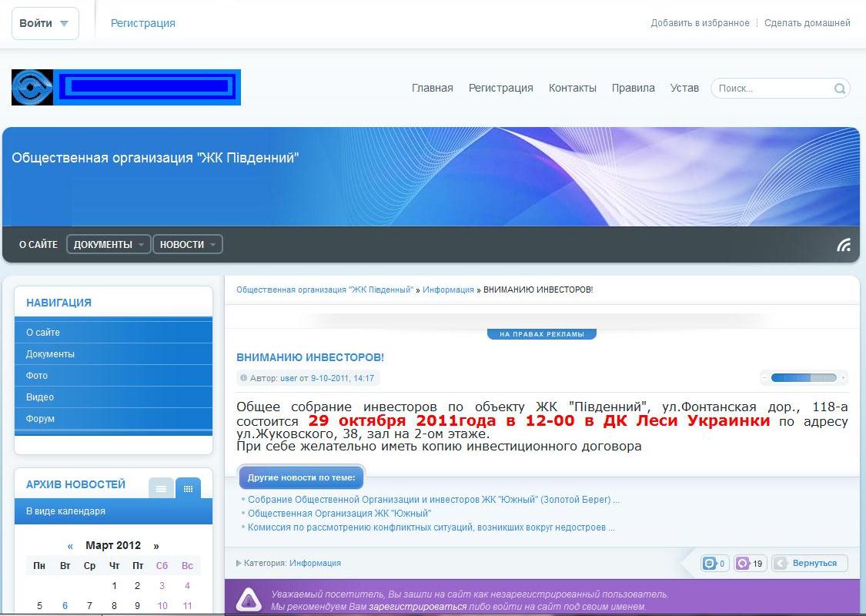866x616 pixels.
Task: Open the Регистрация link beside login
Action: click(x=142, y=23)
